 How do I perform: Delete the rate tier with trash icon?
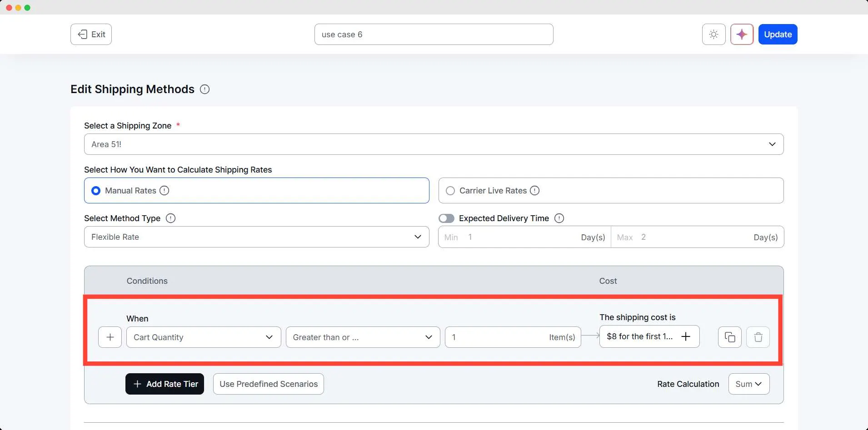[758, 337]
